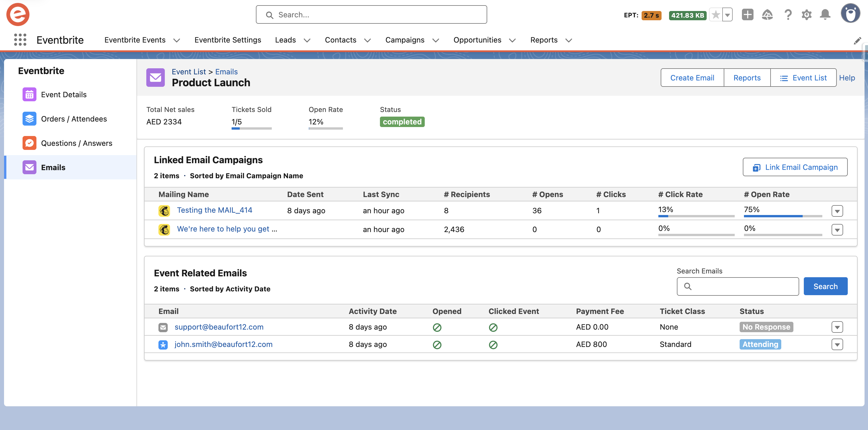The height and width of the screenshot is (430, 868).
Task: Open the Help question mark icon
Action: [788, 14]
